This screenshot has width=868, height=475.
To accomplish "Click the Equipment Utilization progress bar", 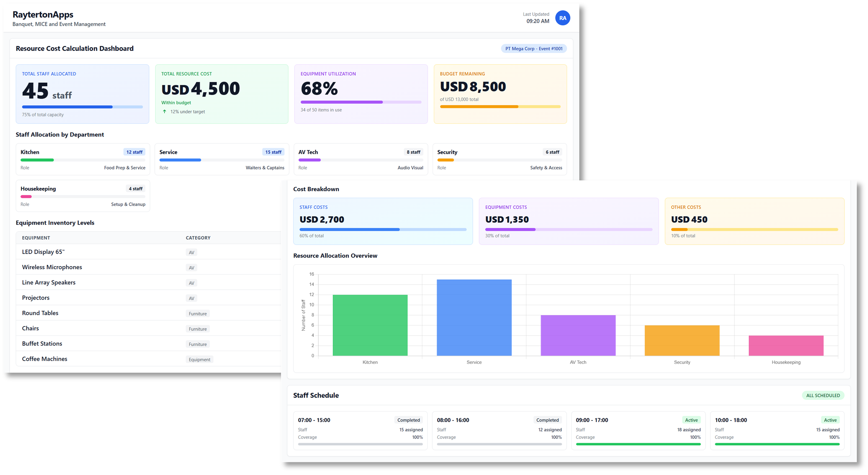I will (x=361, y=102).
